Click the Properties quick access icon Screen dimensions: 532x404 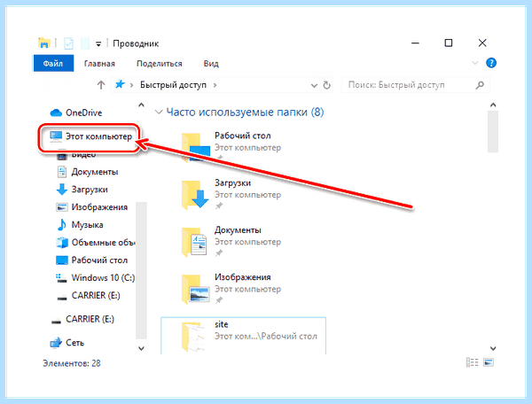click(x=68, y=43)
